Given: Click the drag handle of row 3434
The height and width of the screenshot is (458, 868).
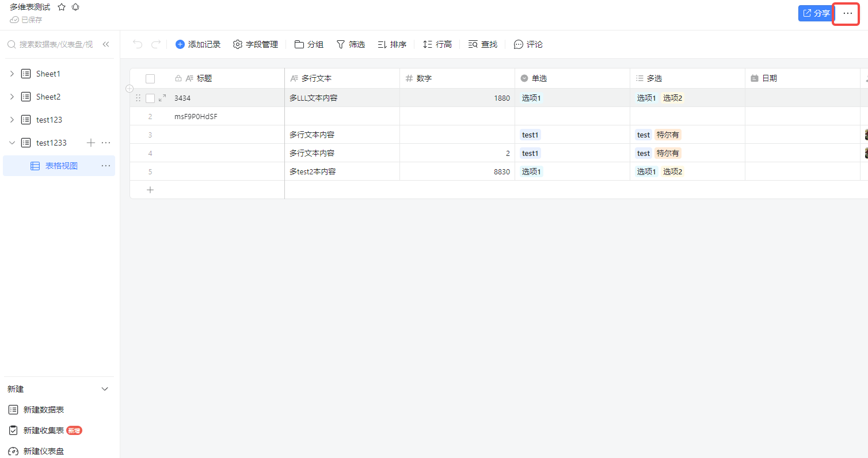Looking at the screenshot, I should coord(138,98).
